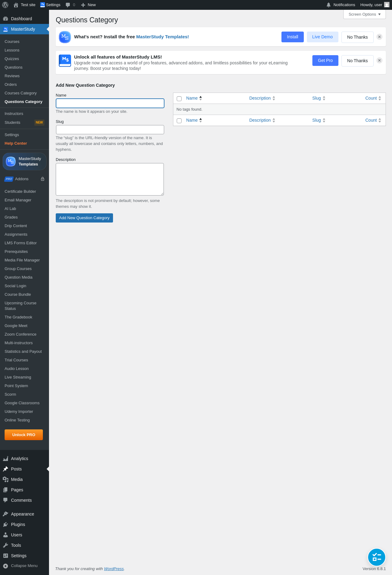392x575 pixels.
Task: Click Add New Question Category button
Action: click(84, 218)
